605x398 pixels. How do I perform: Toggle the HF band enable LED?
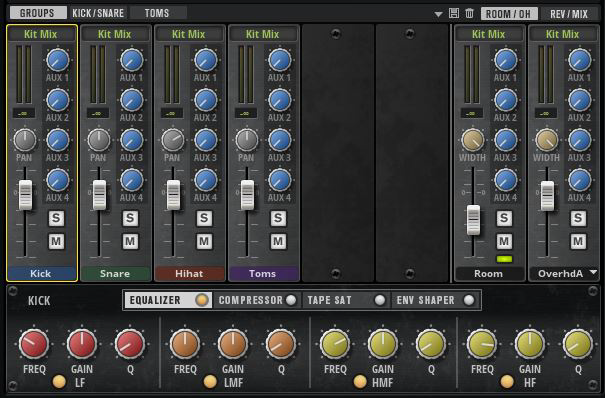[x=507, y=381]
